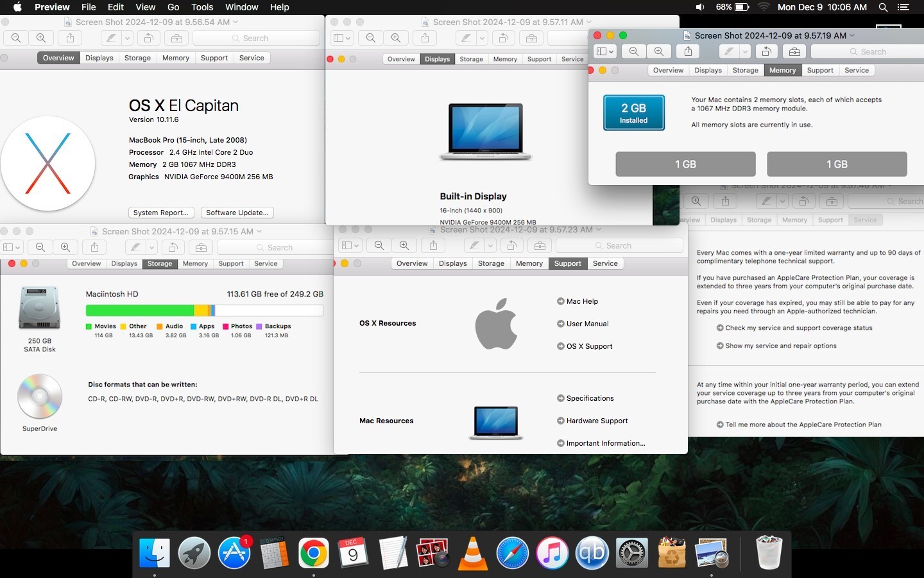Click the "Hardware Support" text in the screenshot
Image resolution: width=924 pixels, height=578 pixels.
[x=597, y=421]
